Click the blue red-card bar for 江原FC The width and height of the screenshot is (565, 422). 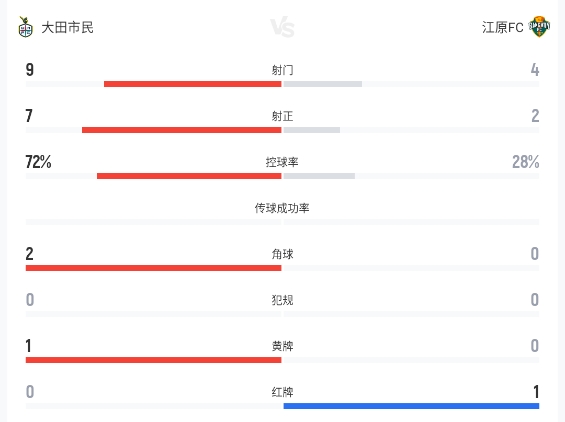coord(411,406)
